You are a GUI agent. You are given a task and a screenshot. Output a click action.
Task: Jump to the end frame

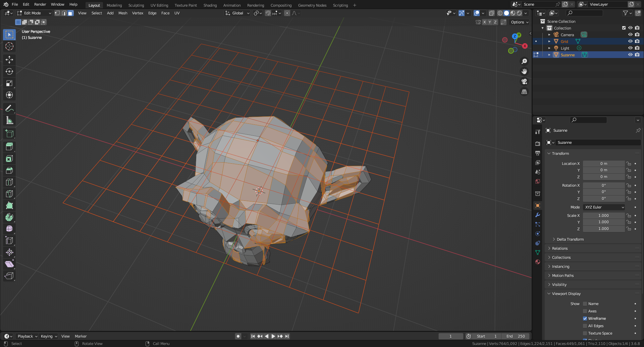pyautogui.click(x=287, y=336)
